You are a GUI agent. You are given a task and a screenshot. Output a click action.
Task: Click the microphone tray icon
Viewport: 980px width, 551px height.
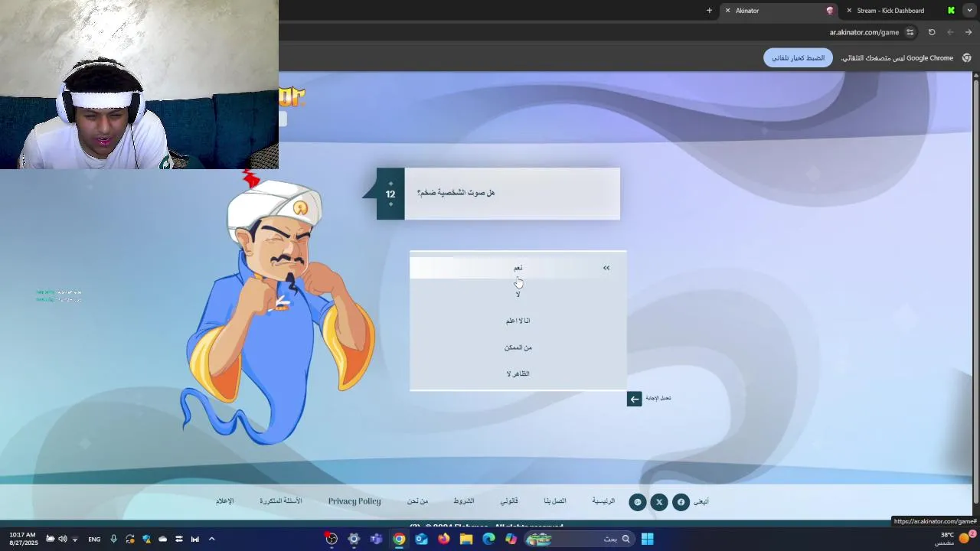[x=113, y=539]
